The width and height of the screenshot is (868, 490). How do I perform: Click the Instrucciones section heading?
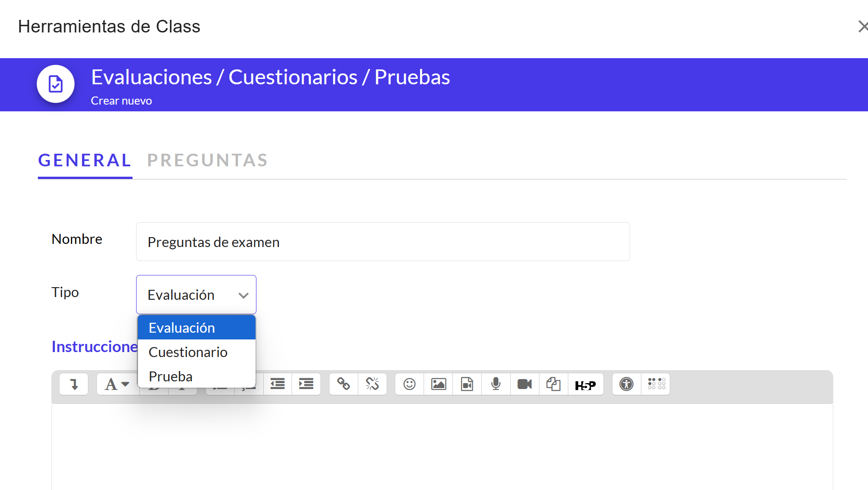(95, 346)
